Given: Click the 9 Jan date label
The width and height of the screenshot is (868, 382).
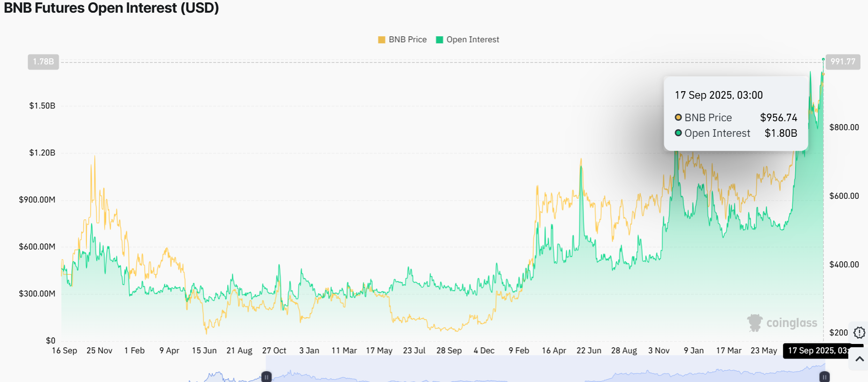Looking at the screenshot, I should pos(694,351).
